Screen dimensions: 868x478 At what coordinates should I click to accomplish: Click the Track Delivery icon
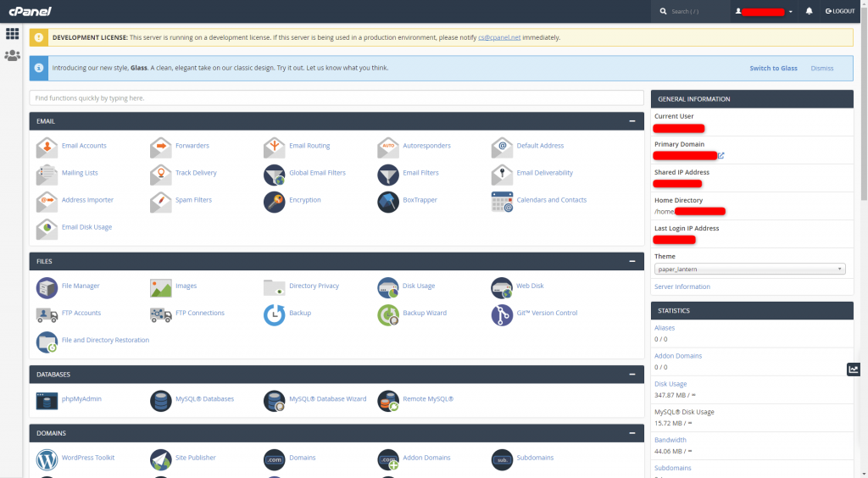(x=160, y=175)
